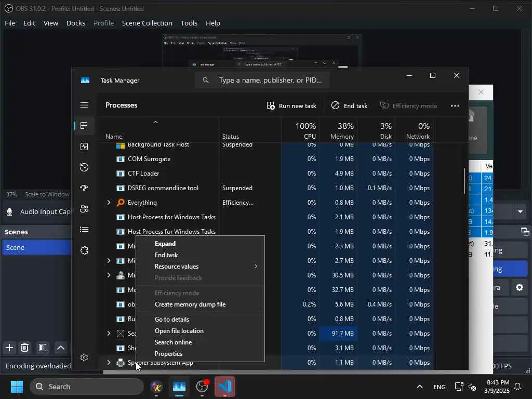Click the three-dots more options button
Viewport: 532px width, 399px height.
pyautogui.click(x=455, y=106)
